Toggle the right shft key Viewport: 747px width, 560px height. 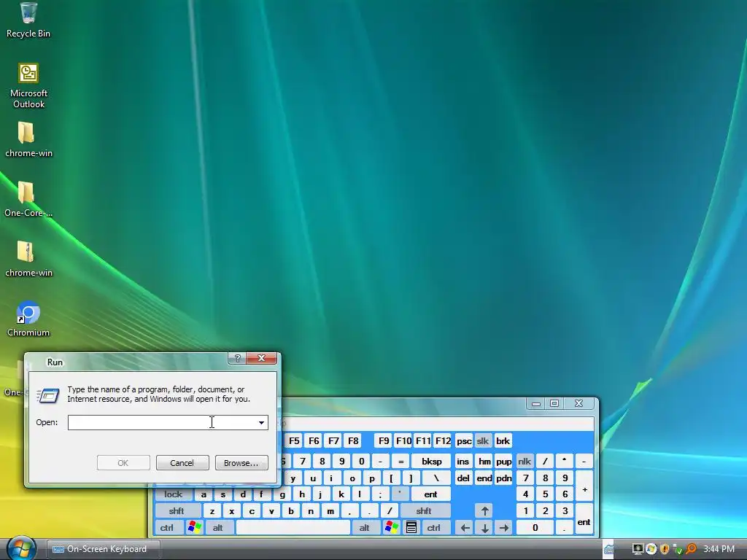coord(424,511)
